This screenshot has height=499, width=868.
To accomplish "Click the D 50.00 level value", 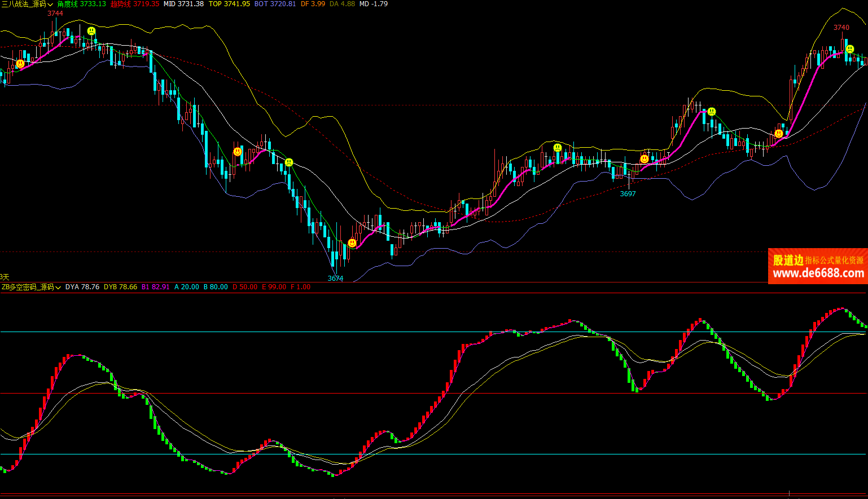I will point(245,287).
